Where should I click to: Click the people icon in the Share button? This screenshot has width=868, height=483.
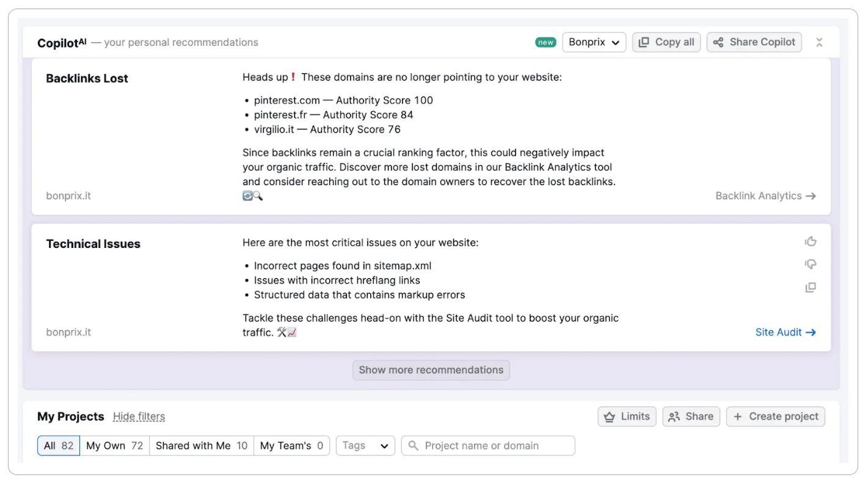(x=674, y=416)
